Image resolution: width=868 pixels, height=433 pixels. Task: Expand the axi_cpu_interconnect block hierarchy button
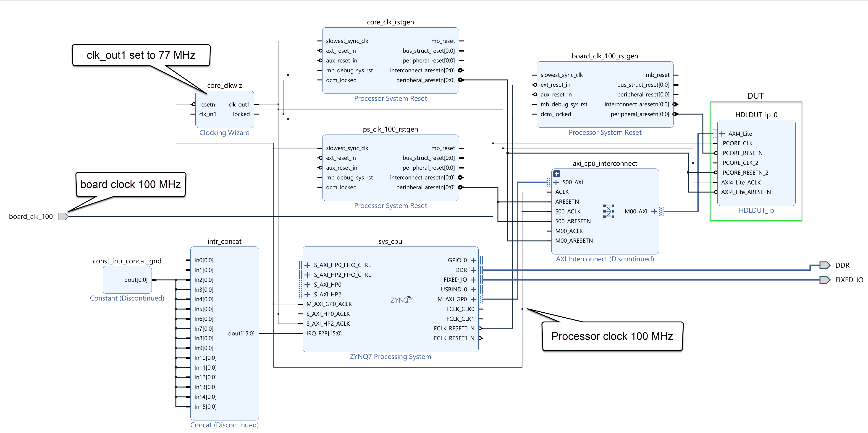click(x=557, y=174)
